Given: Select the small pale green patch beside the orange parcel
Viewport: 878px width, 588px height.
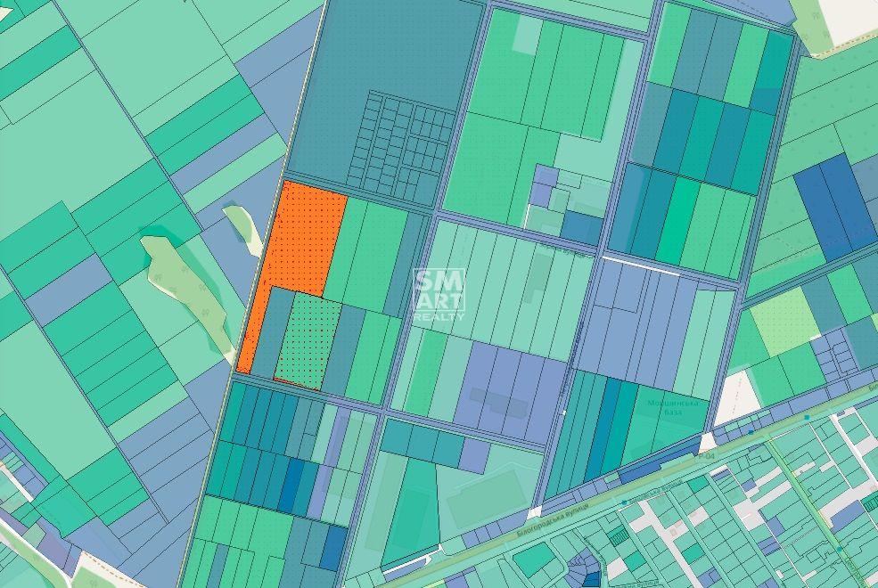Looking at the screenshot, I should [242, 227].
